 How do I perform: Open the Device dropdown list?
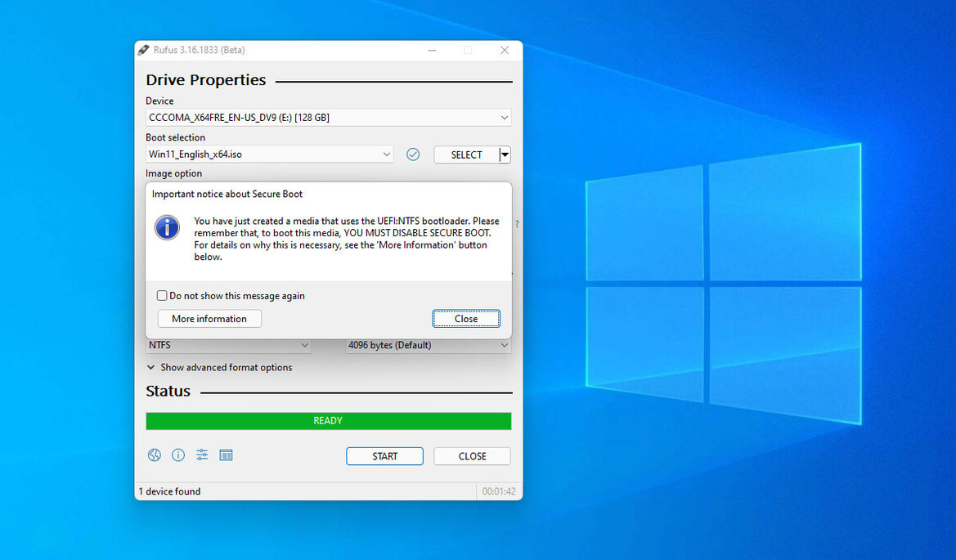coord(328,118)
